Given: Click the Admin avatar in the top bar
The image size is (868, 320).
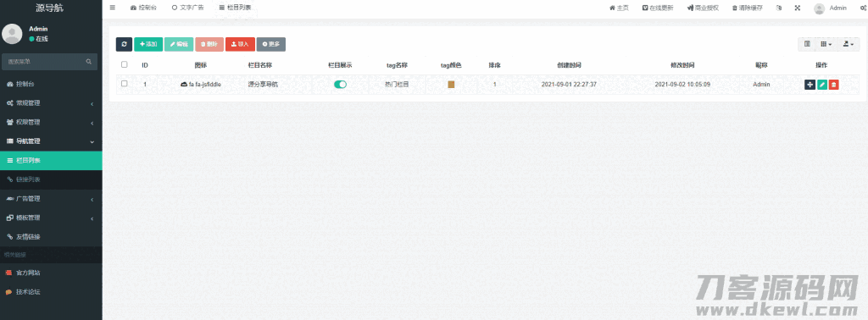Looking at the screenshot, I should pos(820,8).
